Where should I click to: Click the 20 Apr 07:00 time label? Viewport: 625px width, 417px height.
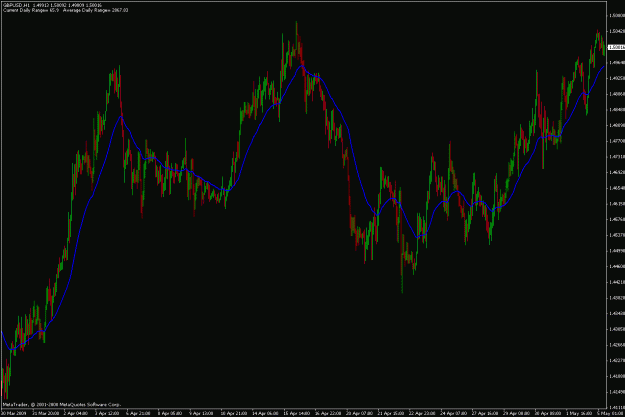pos(360,413)
